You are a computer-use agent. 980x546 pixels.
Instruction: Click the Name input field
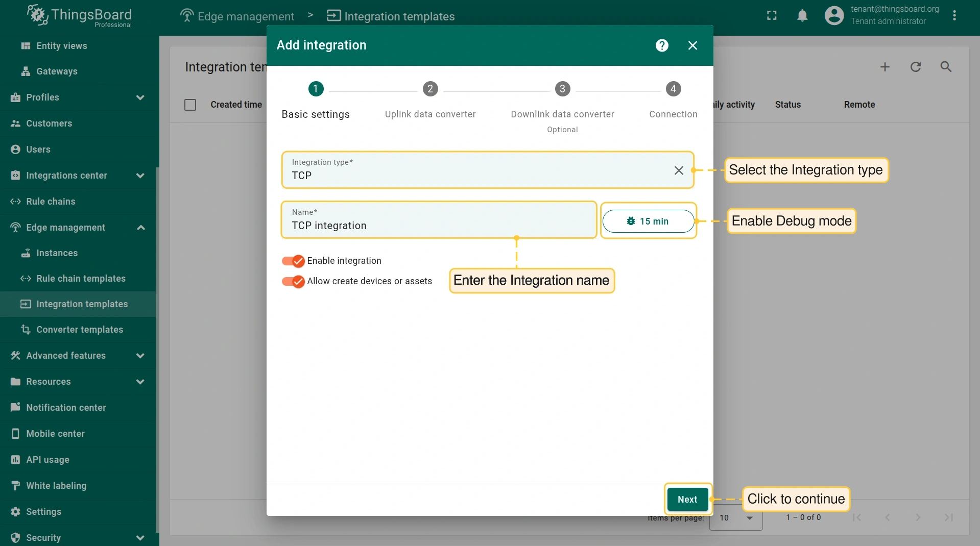[439, 226]
